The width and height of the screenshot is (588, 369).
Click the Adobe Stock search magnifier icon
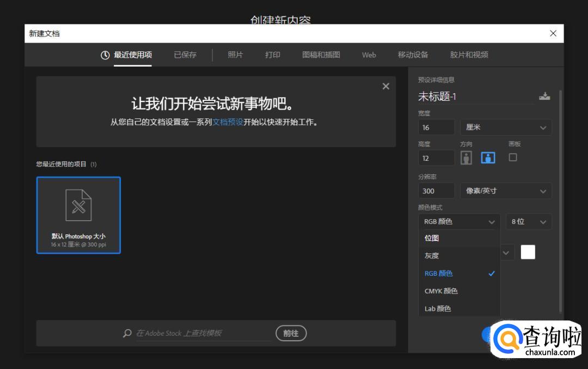pyautogui.click(x=127, y=333)
